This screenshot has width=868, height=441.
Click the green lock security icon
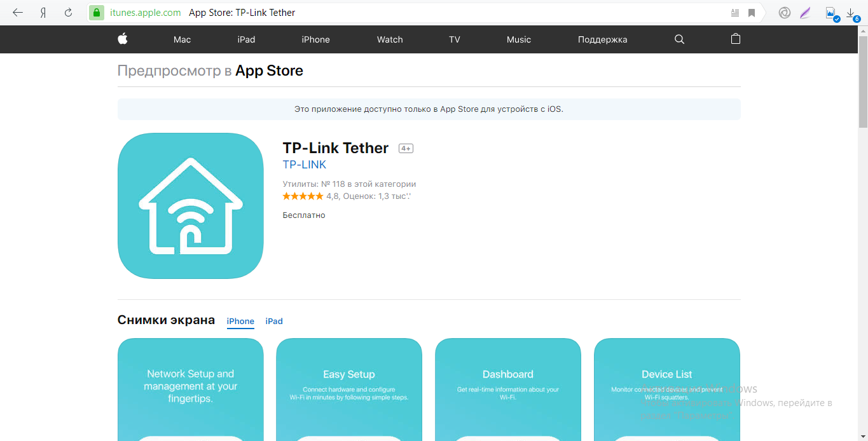[96, 13]
